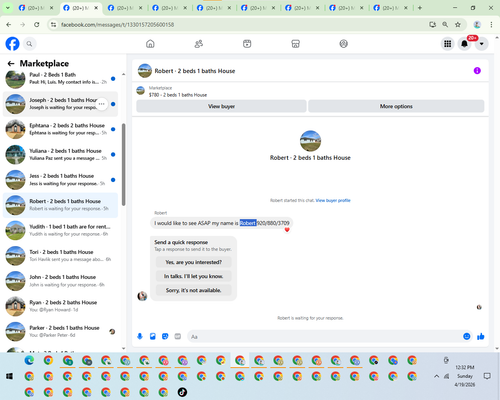This screenshot has height=400, width=500.
Task: Open Yuliana - 2 beds 1 baths House conversation
Action: [60, 154]
